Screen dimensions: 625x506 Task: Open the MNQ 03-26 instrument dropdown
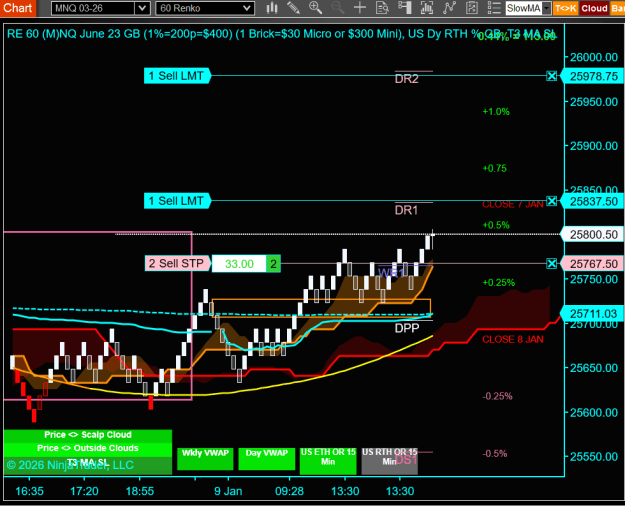(x=142, y=8)
